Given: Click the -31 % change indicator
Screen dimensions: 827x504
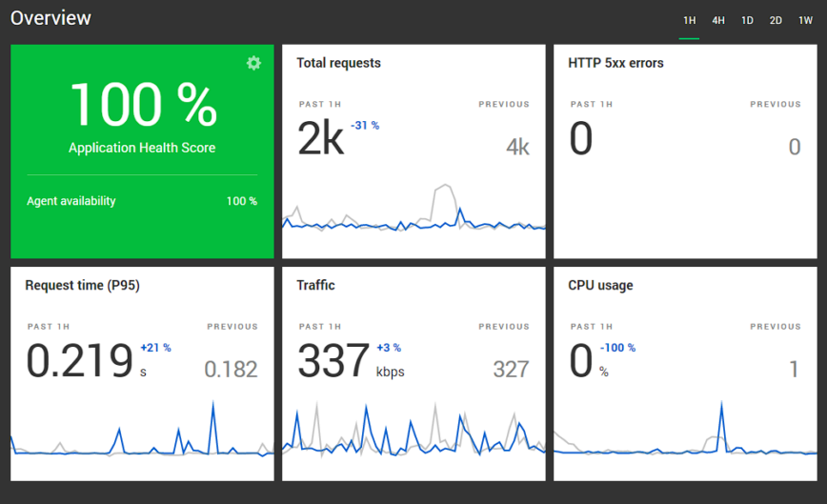Looking at the screenshot, I should (x=365, y=126).
